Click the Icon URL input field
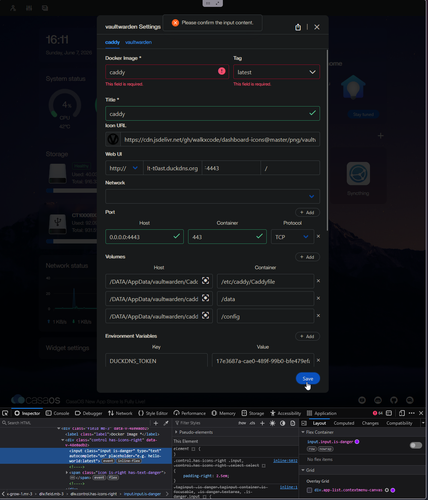 click(x=220, y=140)
